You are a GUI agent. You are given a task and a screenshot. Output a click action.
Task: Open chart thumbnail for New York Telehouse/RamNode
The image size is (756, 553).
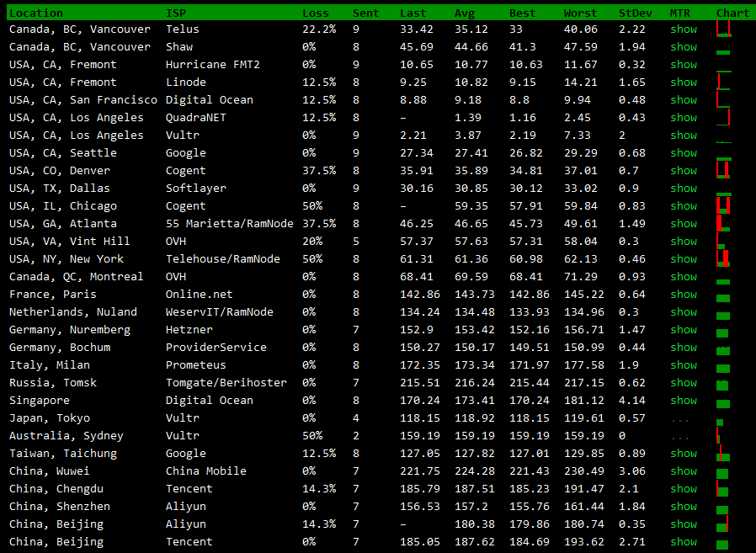[x=723, y=258]
